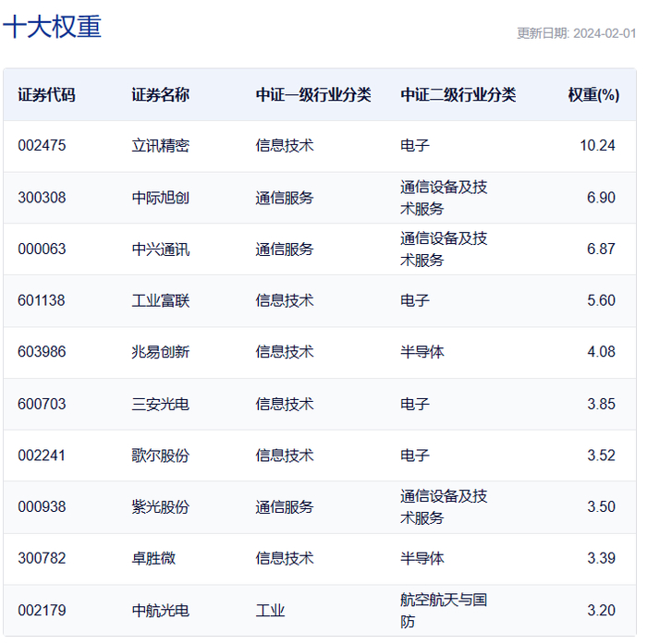Click stock name 立讯精密
The height and width of the screenshot is (644, 647).
161,146
